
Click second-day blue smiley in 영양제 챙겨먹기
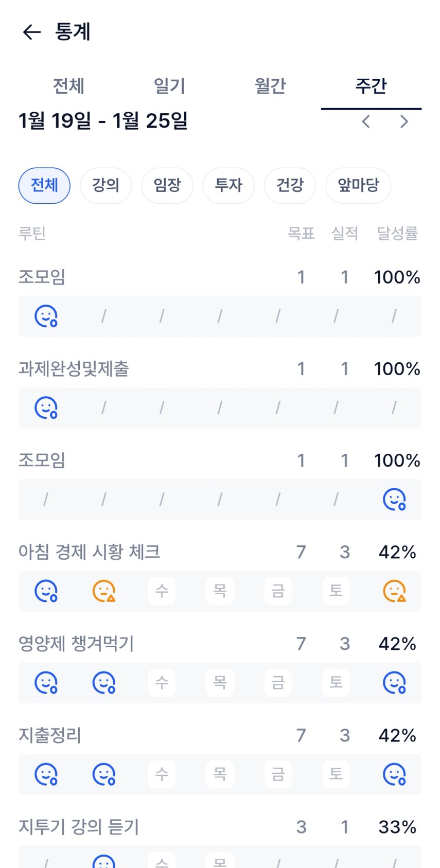104,682
